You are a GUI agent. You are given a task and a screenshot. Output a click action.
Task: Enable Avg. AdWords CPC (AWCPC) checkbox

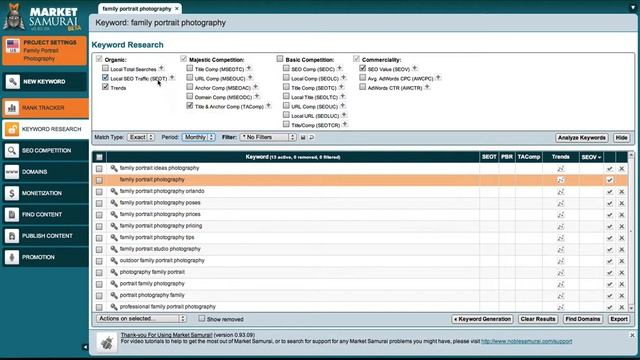362,78
